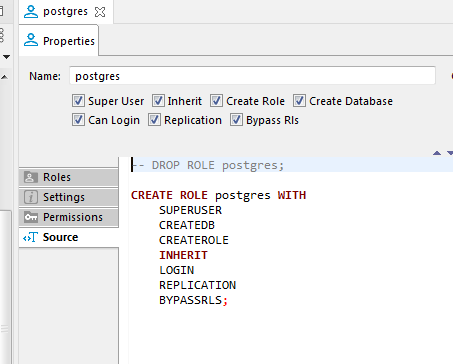Toggle the Super User checkbox
453x364 pixels.
pyautogui.click(x=78, y=101)
